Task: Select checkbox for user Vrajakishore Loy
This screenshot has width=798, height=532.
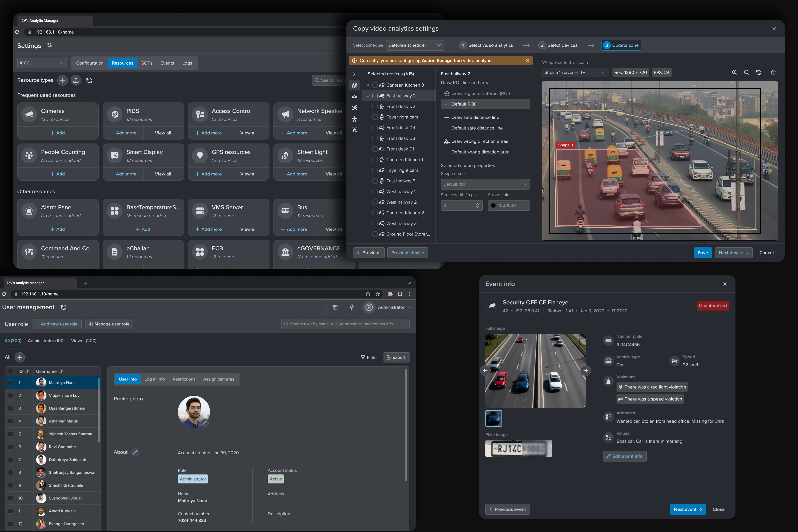Action: [x=11, y=396]
